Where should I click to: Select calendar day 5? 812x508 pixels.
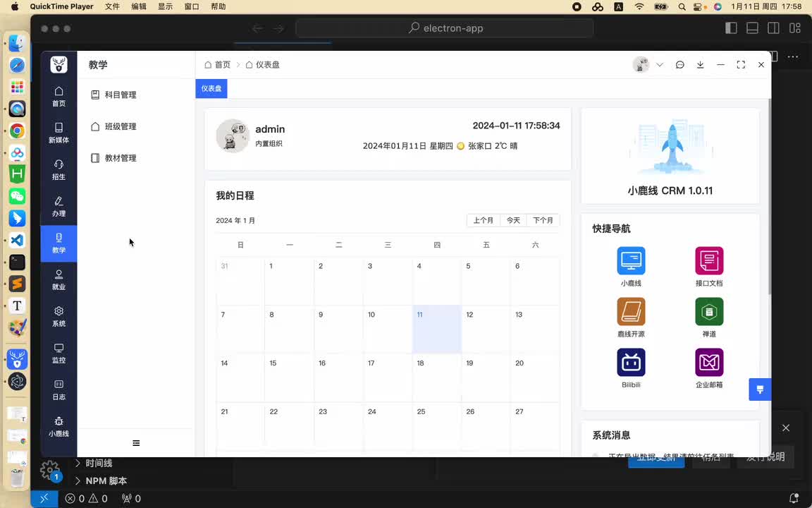coord(486,281)
